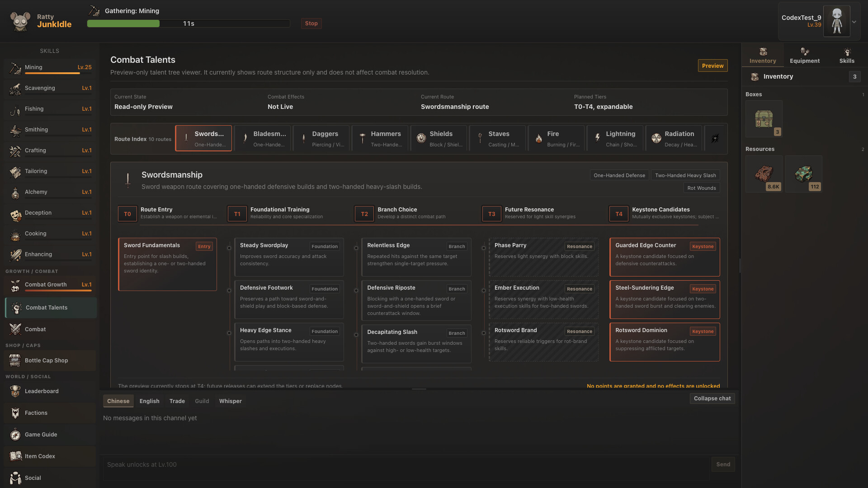Select the Smithing anvil icon
The height and width of the screenshot is (488, 868).
(15, 130)
